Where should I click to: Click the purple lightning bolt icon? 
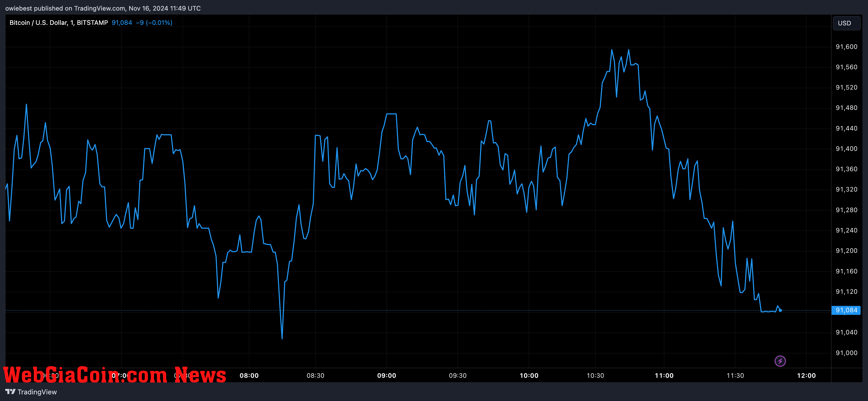pos(780,361)
